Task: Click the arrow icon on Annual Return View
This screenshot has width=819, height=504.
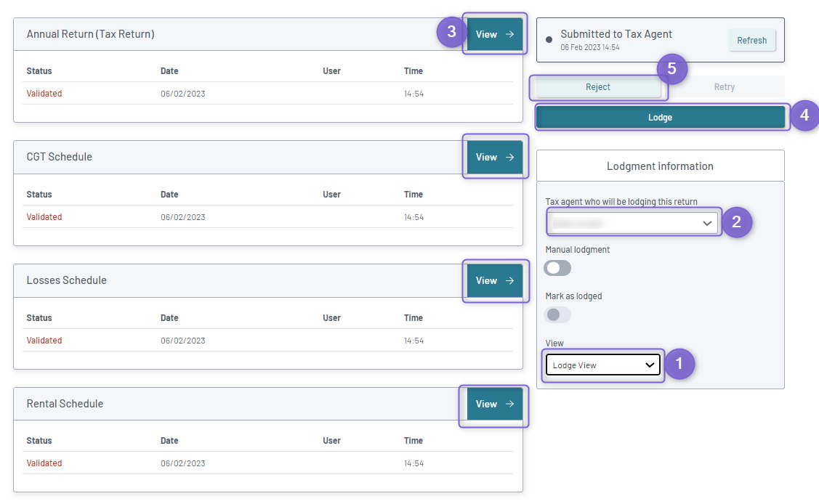Action: click(510, 34)
